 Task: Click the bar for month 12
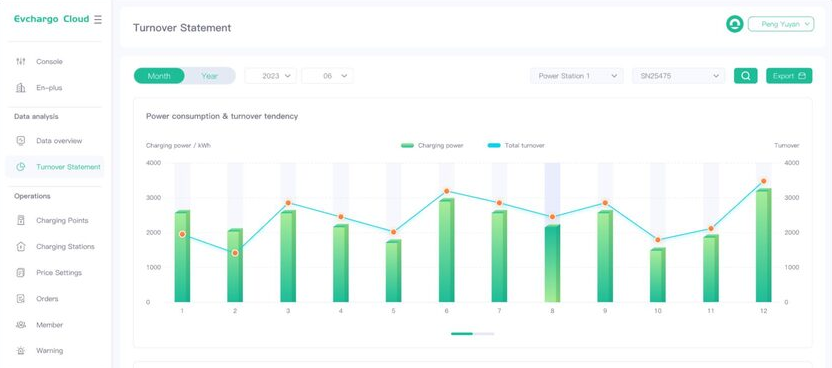(764, 246)
